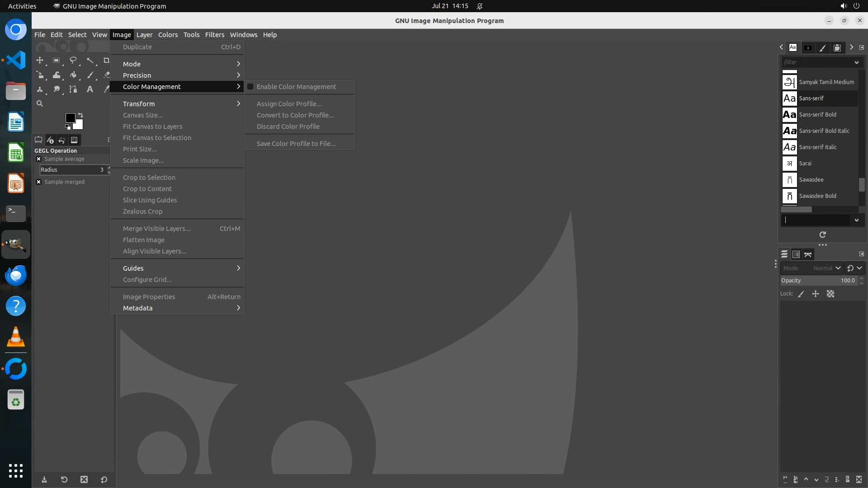Toggle the Sample average checkbox

click(x=39, y=159)
